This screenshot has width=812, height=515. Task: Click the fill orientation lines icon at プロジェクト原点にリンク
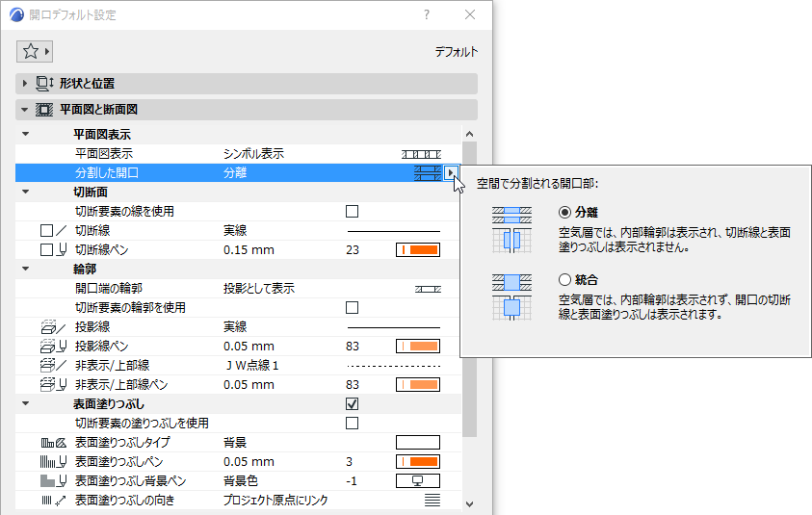pos(432,500)
